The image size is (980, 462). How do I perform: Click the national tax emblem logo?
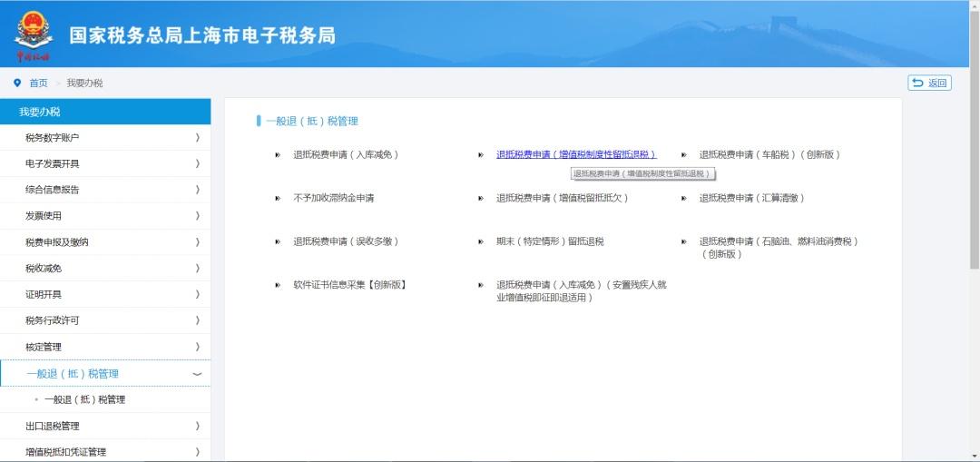34,35
